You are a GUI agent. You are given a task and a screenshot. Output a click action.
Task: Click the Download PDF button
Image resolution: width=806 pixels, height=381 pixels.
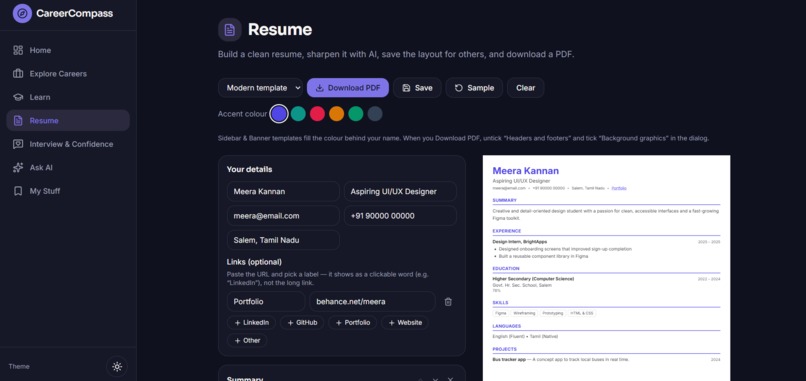coord(348,88)
